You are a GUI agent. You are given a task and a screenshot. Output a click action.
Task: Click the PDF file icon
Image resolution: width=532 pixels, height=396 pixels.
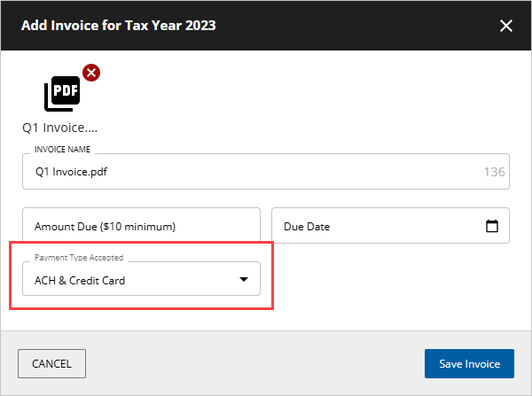[x=62, y=92]
